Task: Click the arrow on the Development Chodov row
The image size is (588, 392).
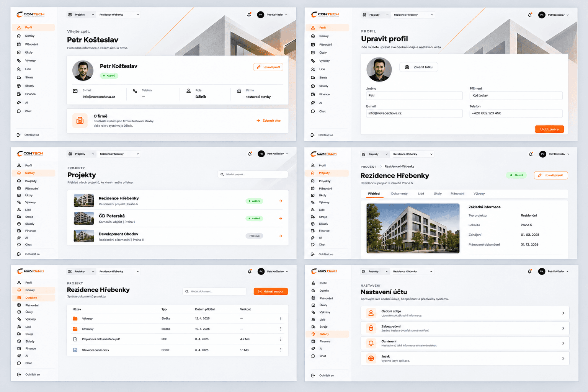Action: (281, 236)
